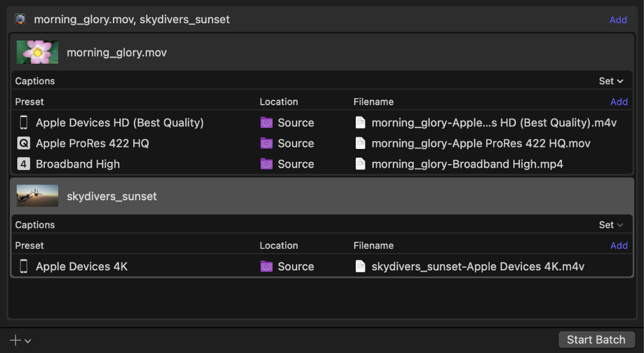Select the morning_glory.mov flower thumbnail
Image resolution: width=644 pixels, height=353 pixels.
37,52
